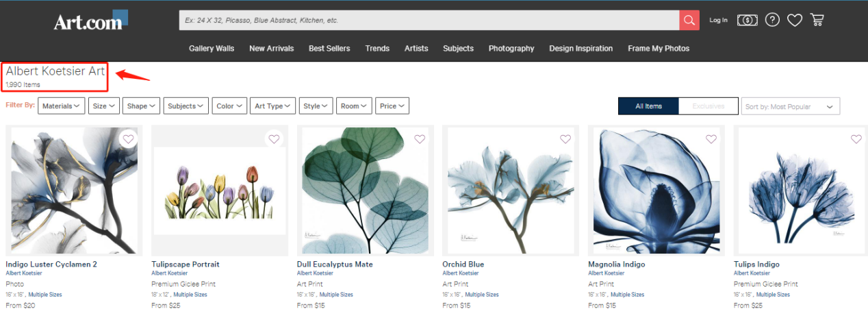Open the Trends menu
The height and width of the screenshot is (318, 868).
click(x=377, y=49)
